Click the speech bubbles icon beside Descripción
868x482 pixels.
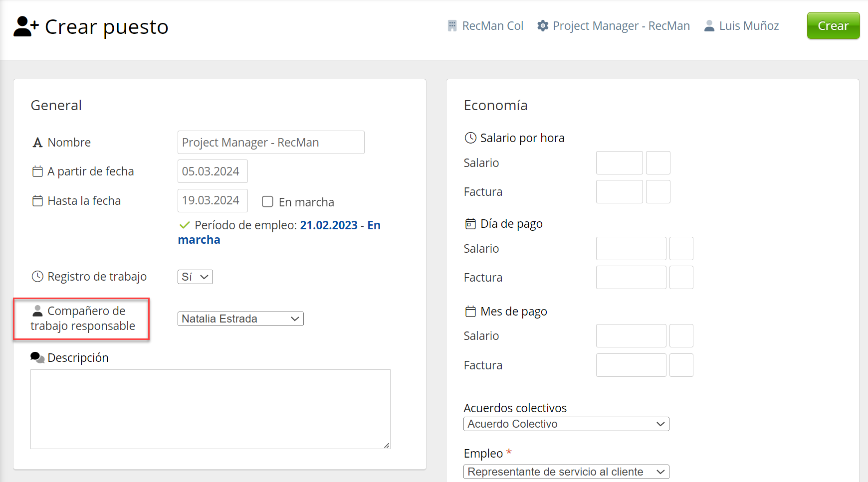tap(37, 358)
